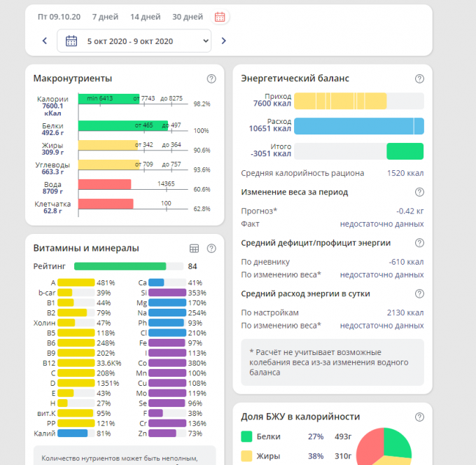Open the date range dropdown 5 окт – 9 окт

(x=134, y=41)
